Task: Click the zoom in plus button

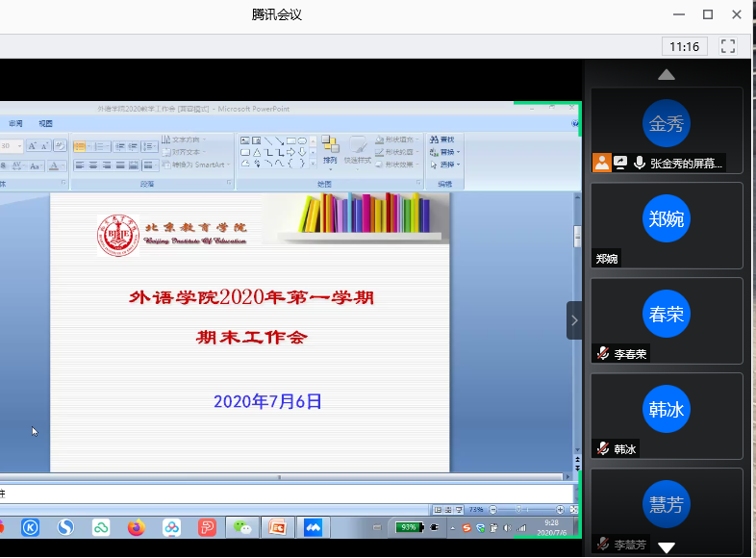Action: [560, 510]
